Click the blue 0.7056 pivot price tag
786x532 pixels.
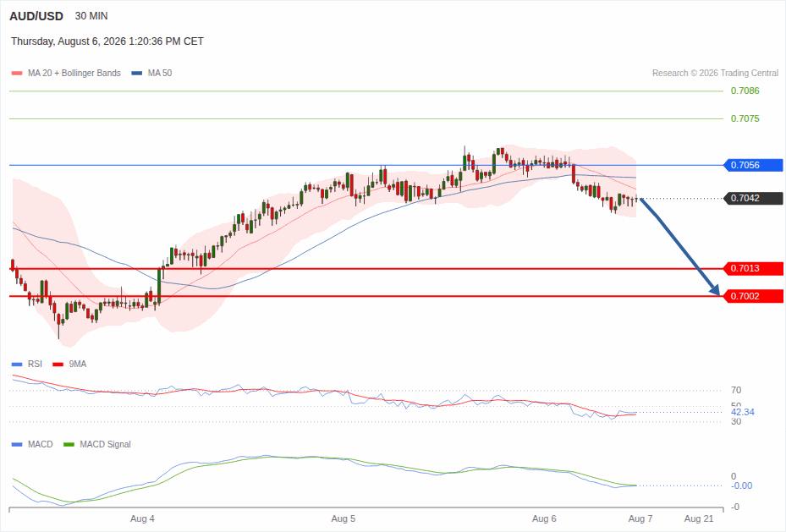[x=753, y=165]
